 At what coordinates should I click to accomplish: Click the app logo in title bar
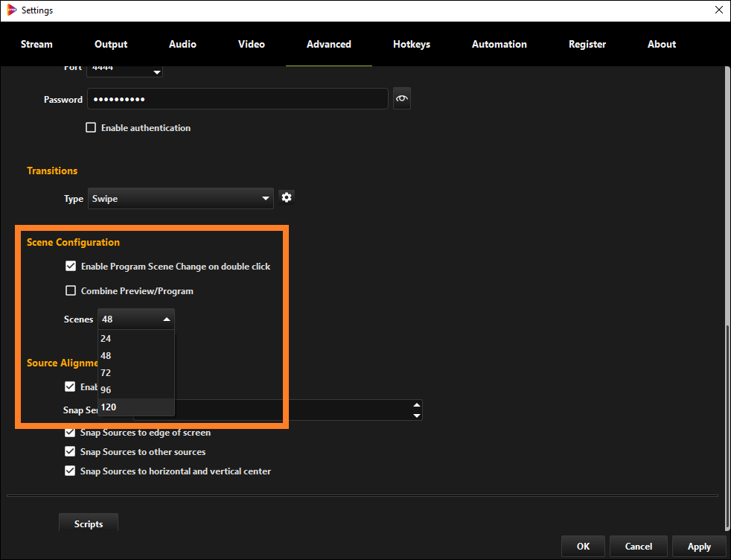coord(11,10)
